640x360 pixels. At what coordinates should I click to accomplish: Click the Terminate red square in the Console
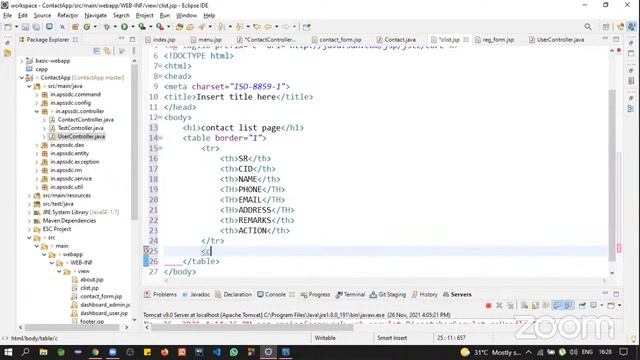click(488, 305)
